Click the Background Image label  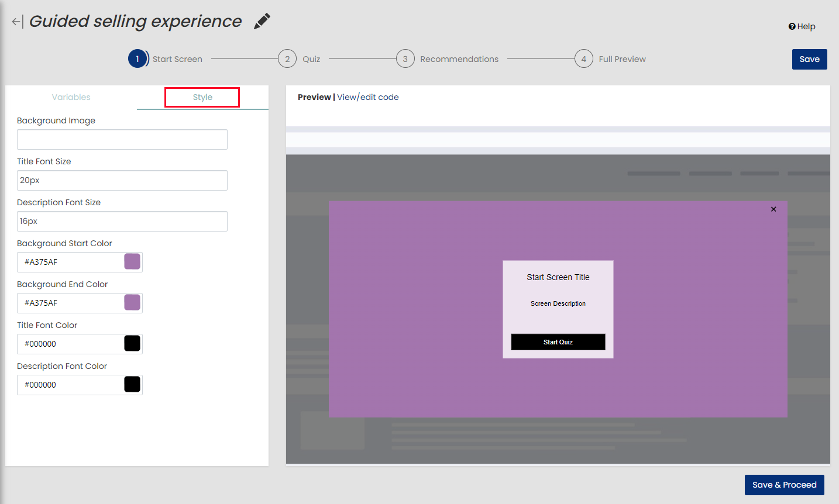[56, 120]
